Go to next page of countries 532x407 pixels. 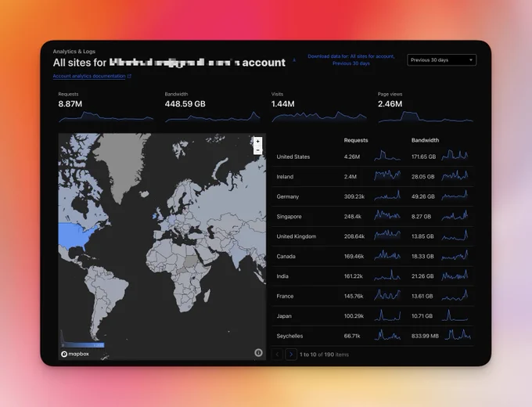[x=291, y=355]
